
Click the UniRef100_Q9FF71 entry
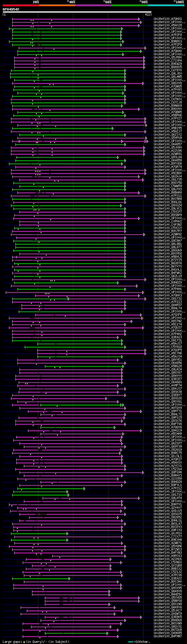point(168,411)
